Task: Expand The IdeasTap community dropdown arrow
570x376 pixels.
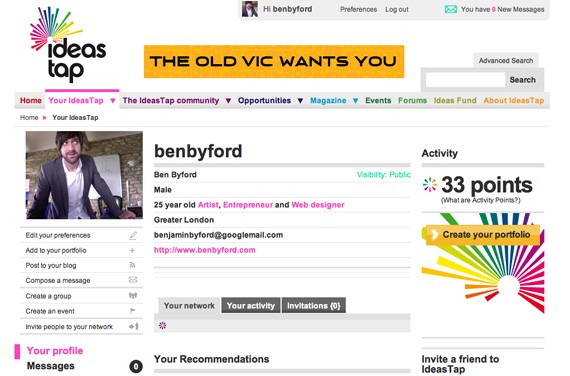Action: (x=228, y=101)
